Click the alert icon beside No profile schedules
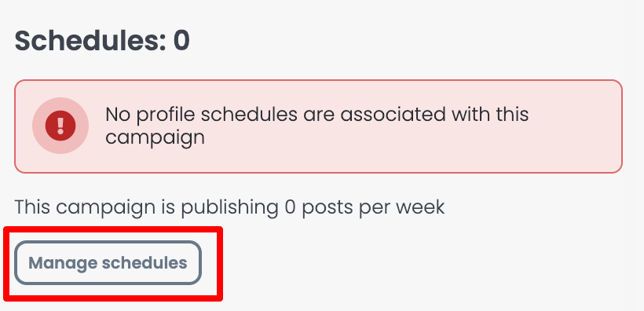This screenshot has height=311, width=644. pyautogui.click(x=60, y=126)
